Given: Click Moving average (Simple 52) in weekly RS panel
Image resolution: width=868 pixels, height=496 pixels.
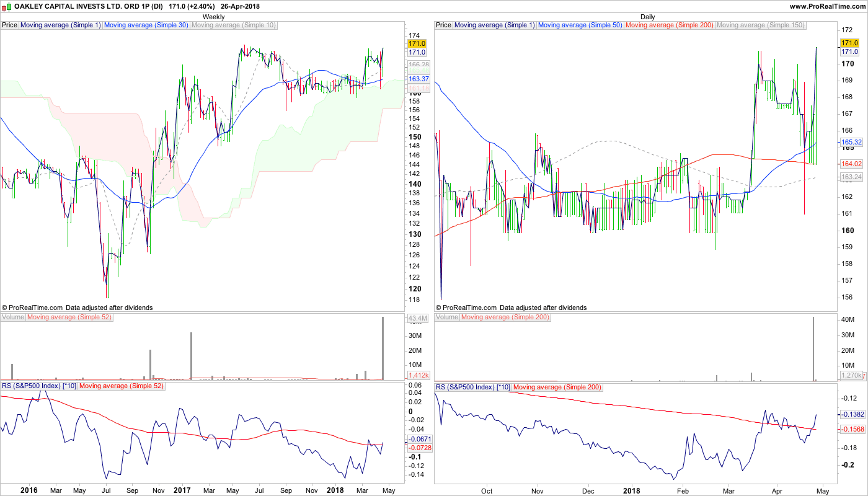Looking at the screenshot, I should [122, 386].
